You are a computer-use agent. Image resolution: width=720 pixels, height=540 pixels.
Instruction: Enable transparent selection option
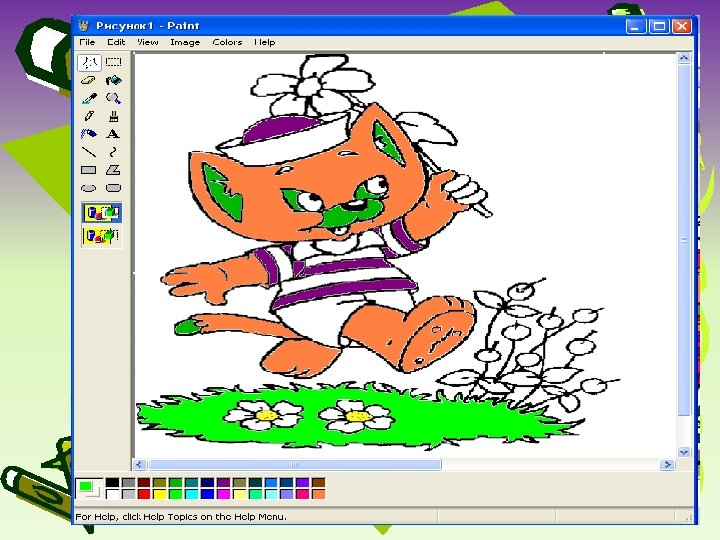pyautogui.click(x=102, y=236)
